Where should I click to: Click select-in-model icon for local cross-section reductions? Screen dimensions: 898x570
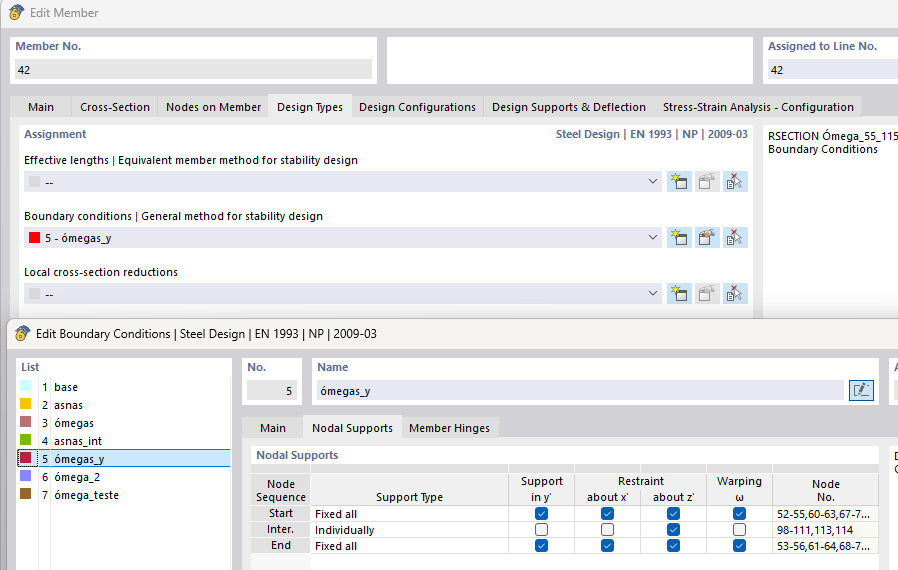[x=735, y=294]
